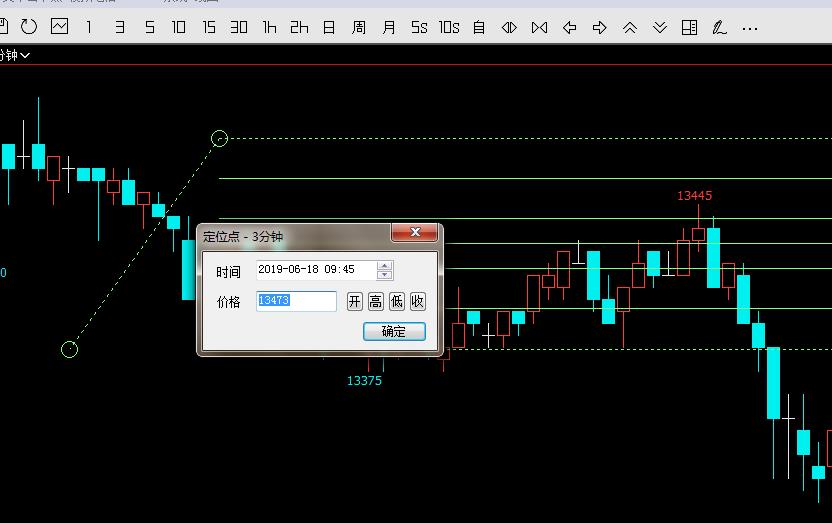Viewport: 832px width, 523px height.
Task: Click the double chevron up icon
Action: tap(629, 27)
